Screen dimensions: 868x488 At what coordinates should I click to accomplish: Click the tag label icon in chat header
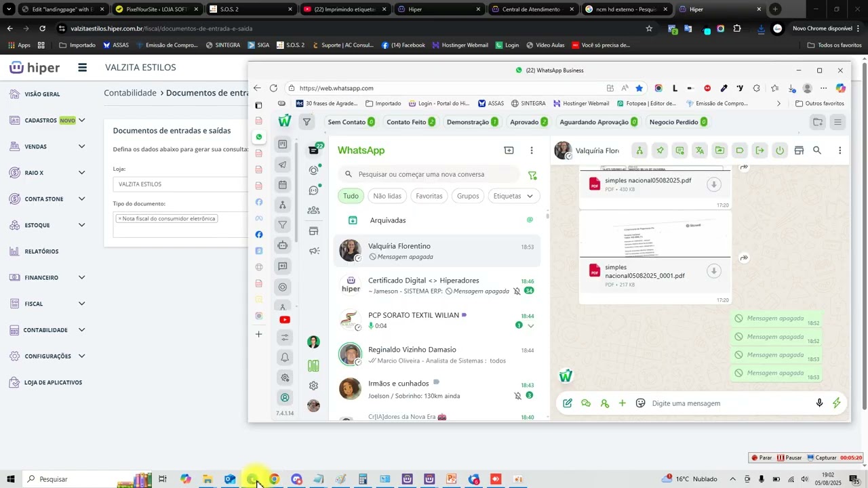[740, 150]
